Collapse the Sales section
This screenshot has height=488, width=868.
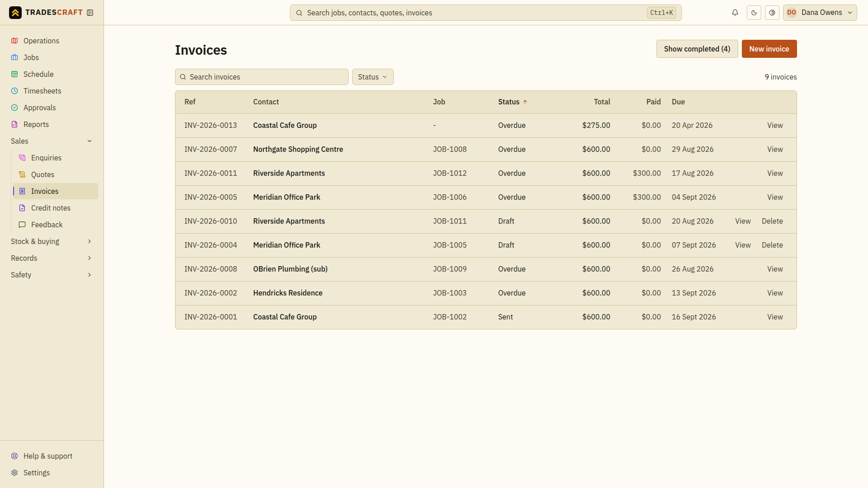pos(52,141)
